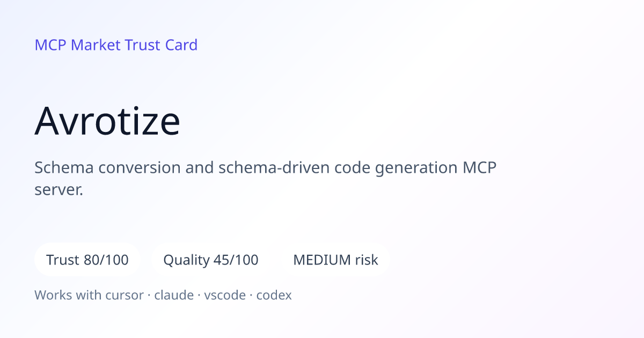Select the MEDIUM risk badge
This screenshot has height=338, width=644.
335,260
